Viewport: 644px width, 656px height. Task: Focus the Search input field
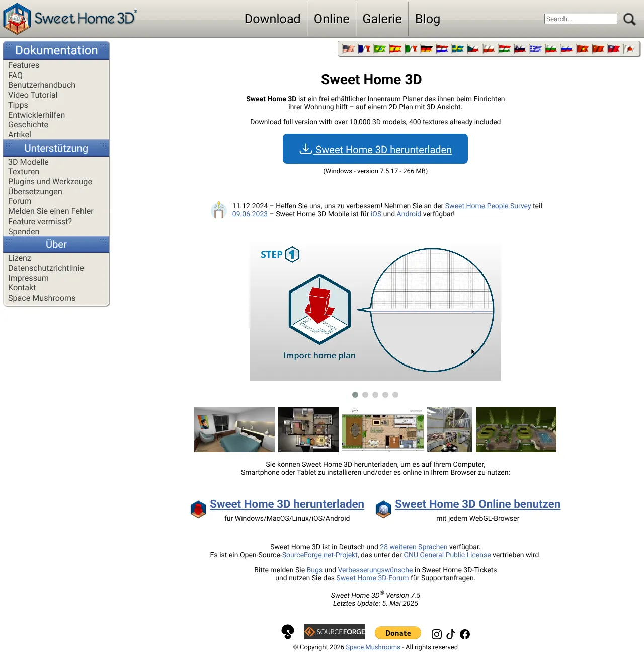tap(580, 19)
